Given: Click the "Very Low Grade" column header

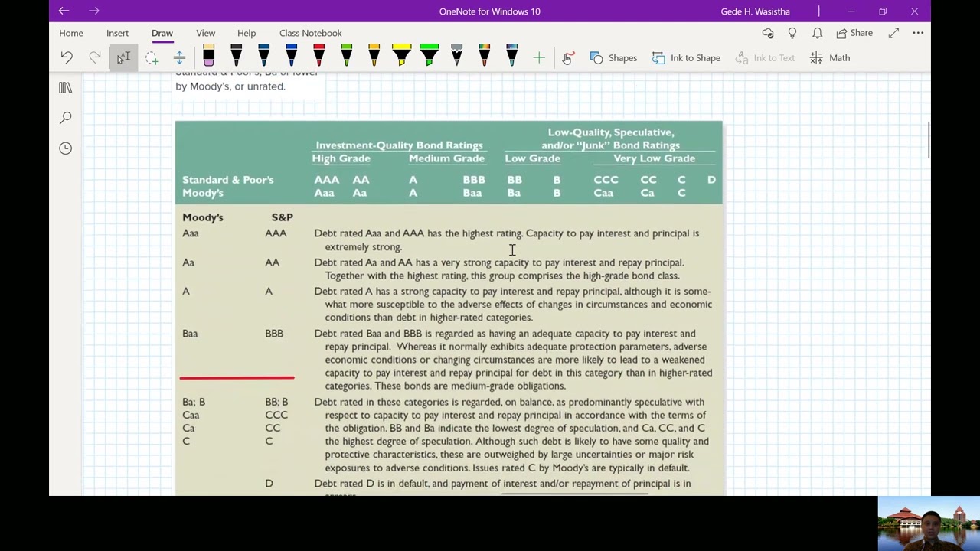Looking at the screenshot, I should pyautogui.click(x=654, y=158).
